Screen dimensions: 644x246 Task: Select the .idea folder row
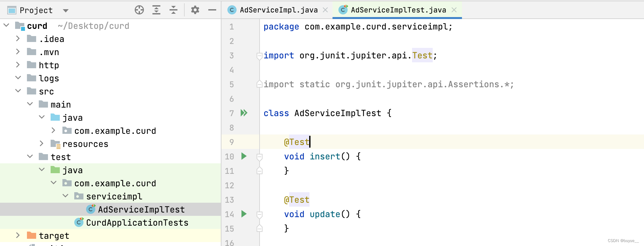click(110, 39)
